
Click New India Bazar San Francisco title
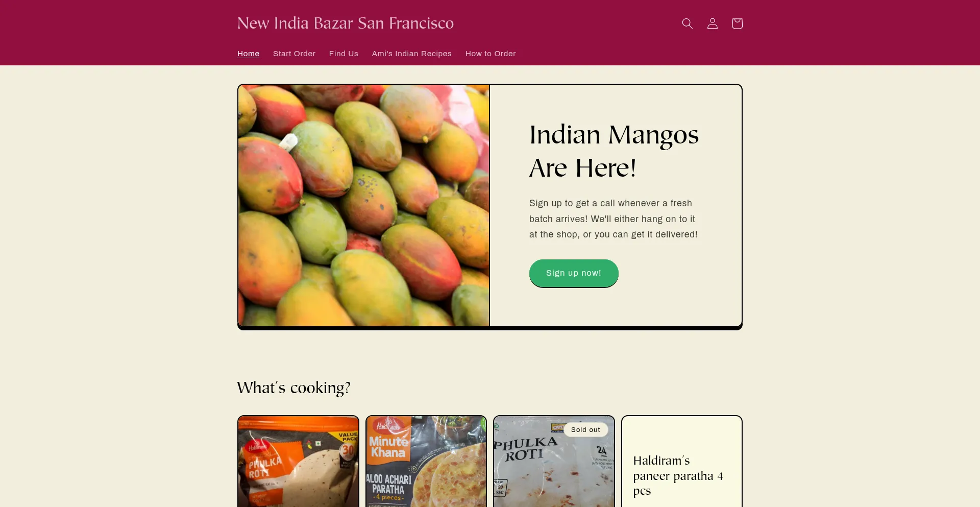tap(345, 23)
